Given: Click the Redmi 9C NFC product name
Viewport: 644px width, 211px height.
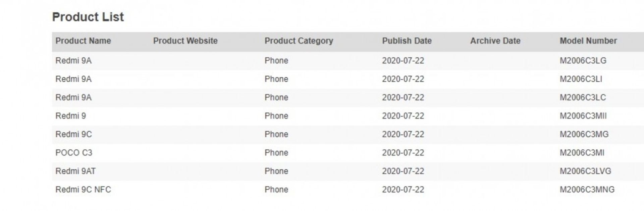Looking at the screenshot, I should click(83, 190).
